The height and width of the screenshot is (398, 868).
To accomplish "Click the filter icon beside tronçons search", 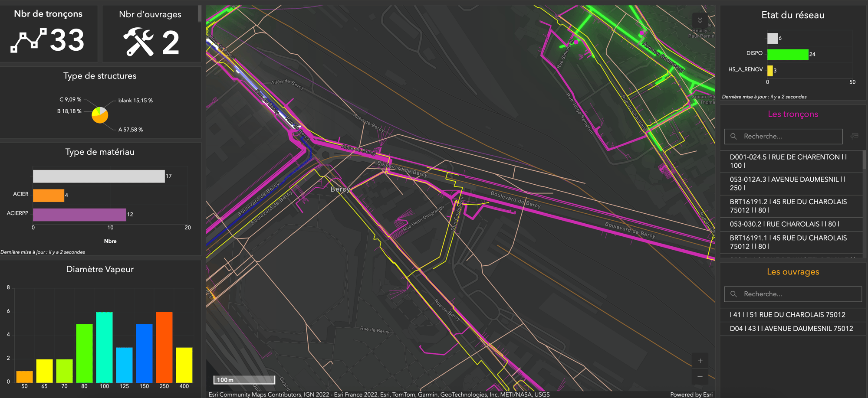I will pyautogui.click(x=854, y=136).
